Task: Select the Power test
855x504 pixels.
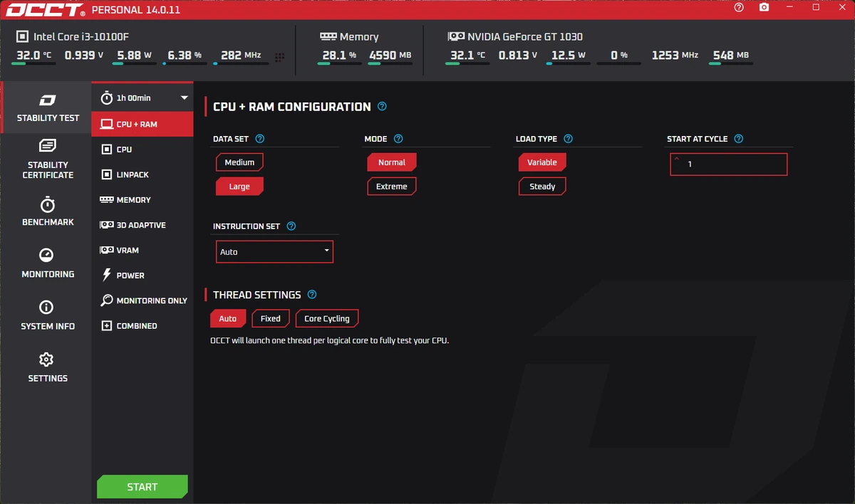Action: 142,275
